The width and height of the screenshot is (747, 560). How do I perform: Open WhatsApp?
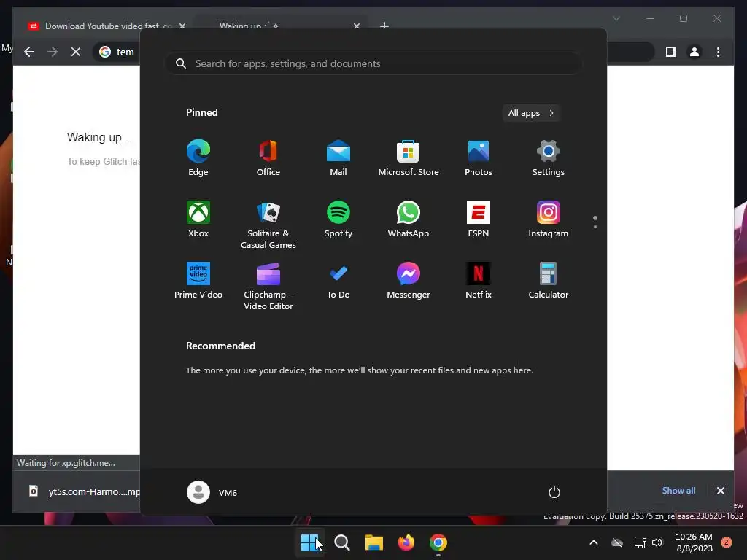tap(409, 219)
